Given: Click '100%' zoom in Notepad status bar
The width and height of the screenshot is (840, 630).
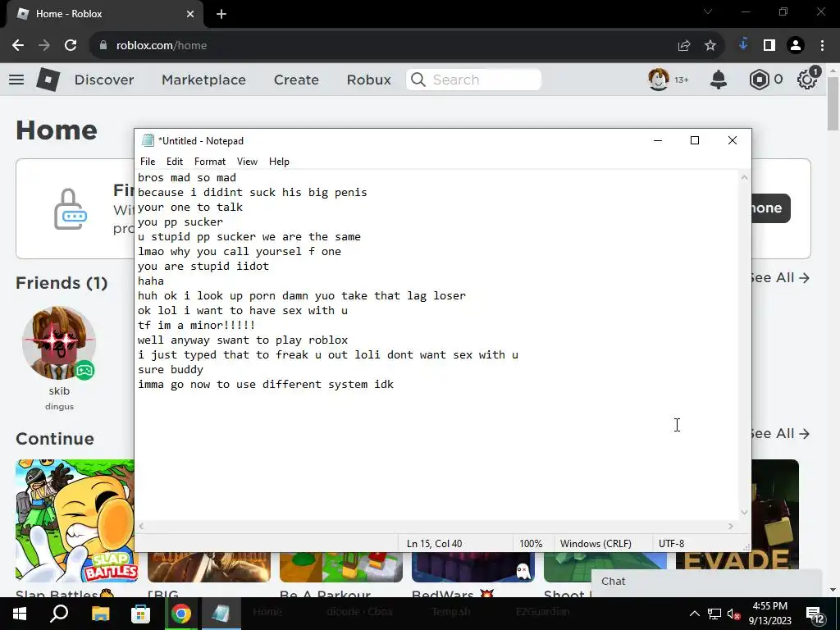Looking at the screenshot, I should 531,544.
